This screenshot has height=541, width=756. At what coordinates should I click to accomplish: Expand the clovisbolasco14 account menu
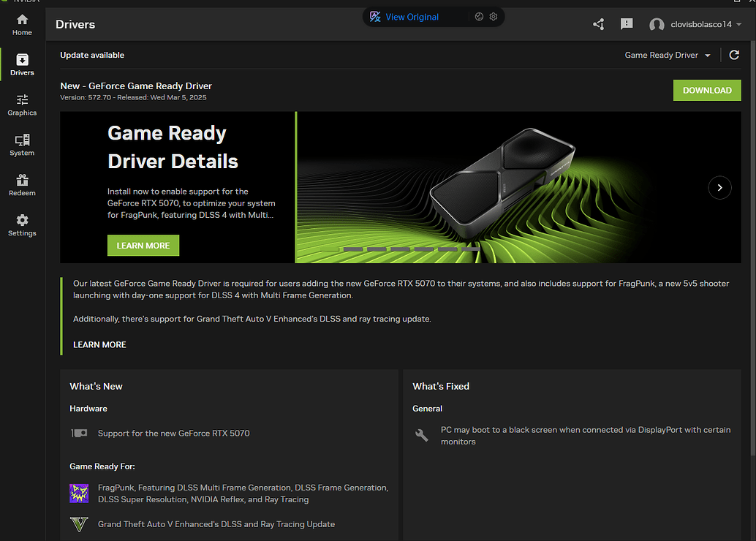[738, 24]
